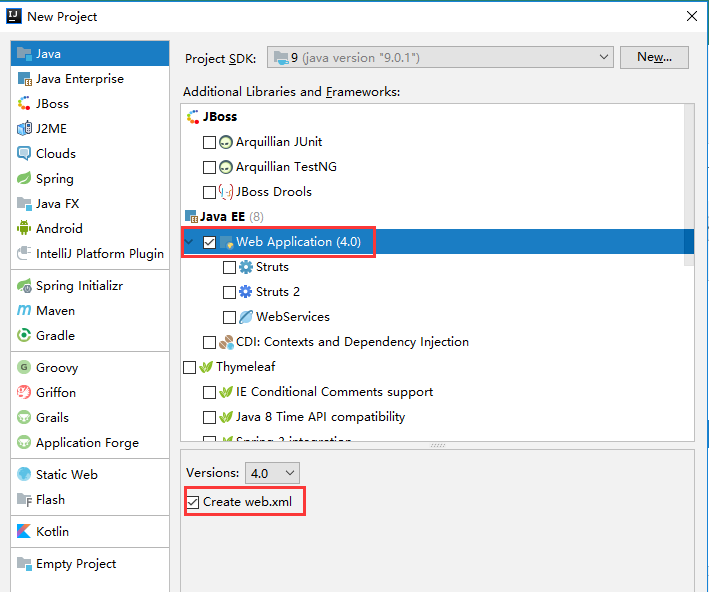Image resolution: width=709 pixels, height=592 pixels.
Task: Click the Empty Project folder icon
Action: pyautogui.click(x=24, y=564)
